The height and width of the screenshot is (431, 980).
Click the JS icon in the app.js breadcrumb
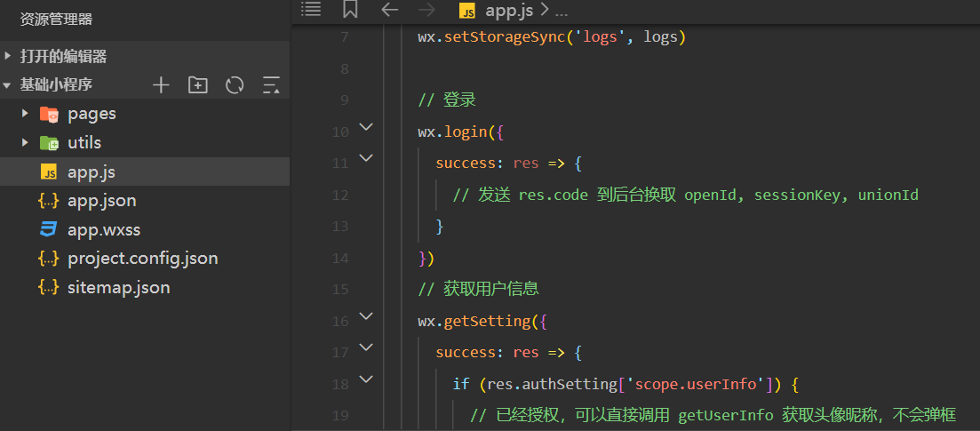click(467, 10)
